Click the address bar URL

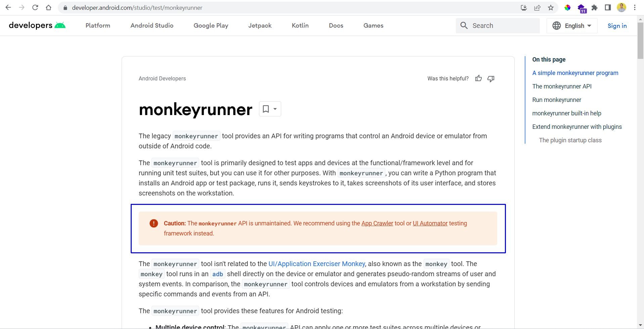click(x=137, y=8)
